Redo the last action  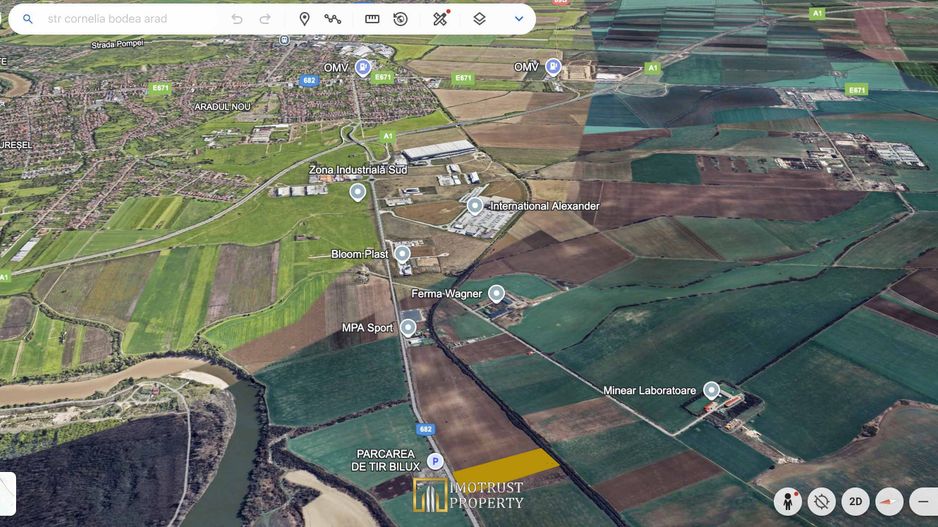[x=265, y=19]
